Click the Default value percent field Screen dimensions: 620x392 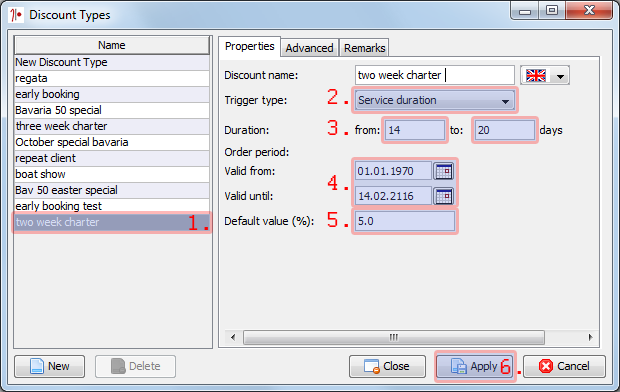coord(405,221)
